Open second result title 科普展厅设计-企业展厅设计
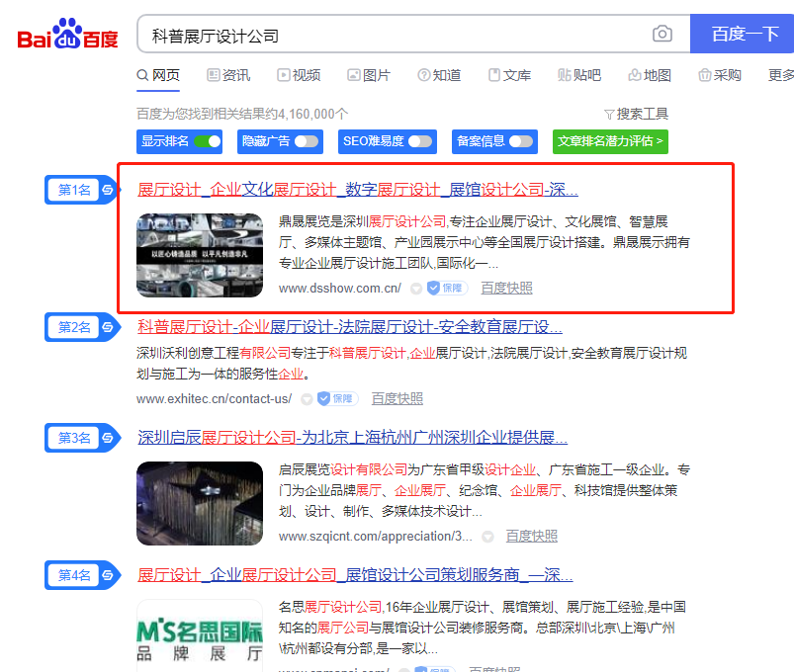794x672 pixels. [x=349, y=327]
